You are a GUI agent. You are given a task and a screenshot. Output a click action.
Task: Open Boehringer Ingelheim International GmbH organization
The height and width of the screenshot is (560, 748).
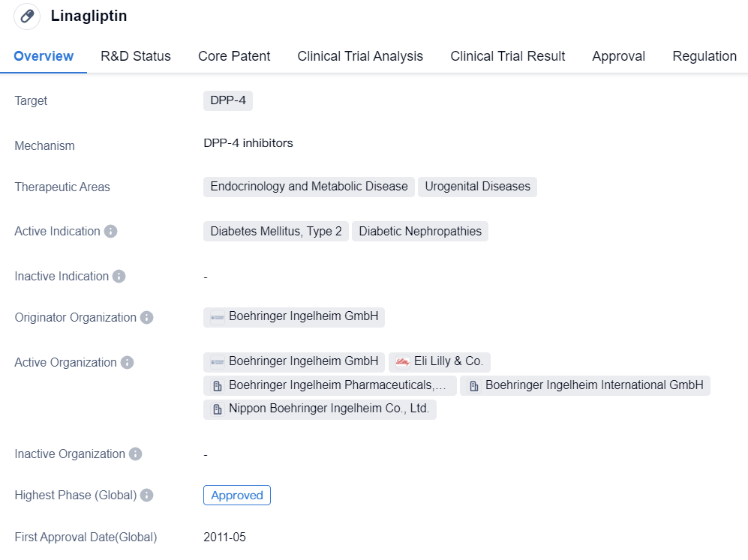coord(593,385)
